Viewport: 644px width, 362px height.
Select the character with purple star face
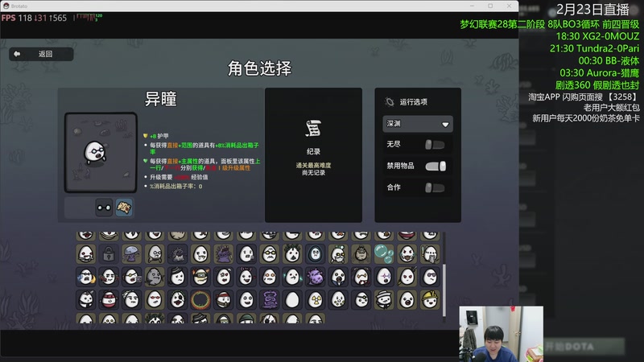coord(384,277)
